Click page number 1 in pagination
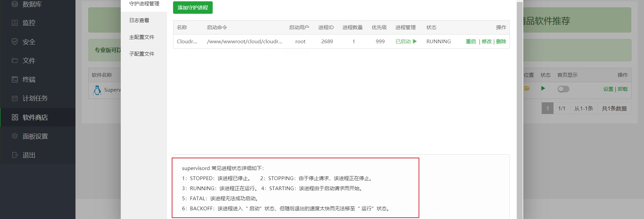This screenshot has width=644, height=219. [x=547, y=108]
